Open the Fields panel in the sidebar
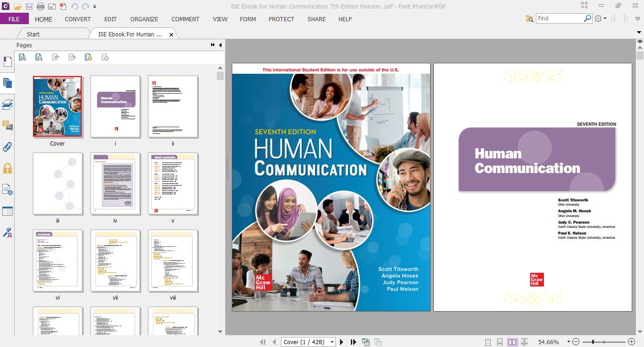 tap(8, 211)
